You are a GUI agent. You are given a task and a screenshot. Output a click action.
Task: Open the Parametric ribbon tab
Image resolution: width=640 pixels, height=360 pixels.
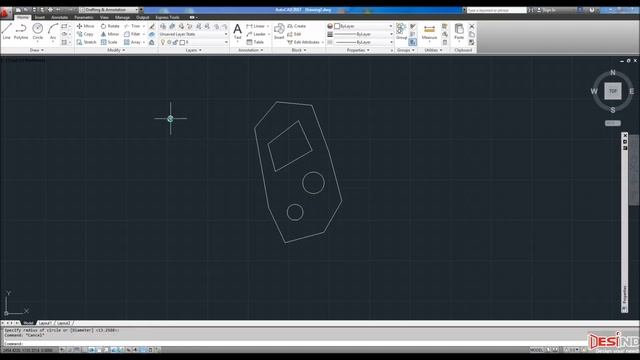coord(84,18)
